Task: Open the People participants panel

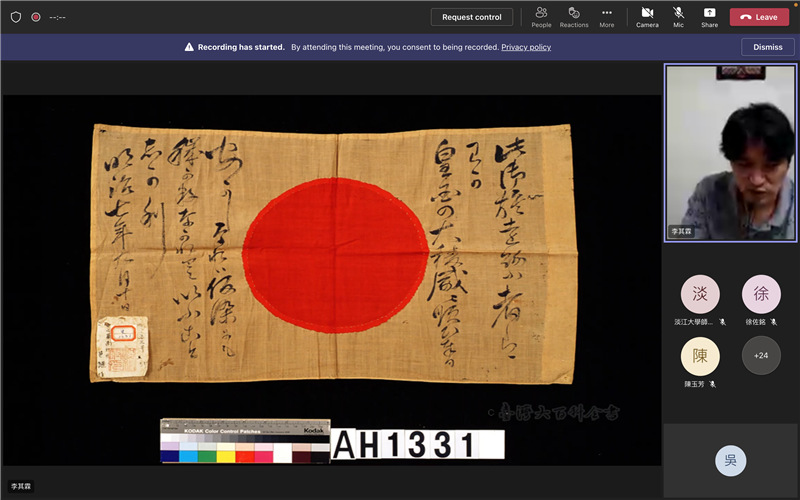Action: point(541,16)
